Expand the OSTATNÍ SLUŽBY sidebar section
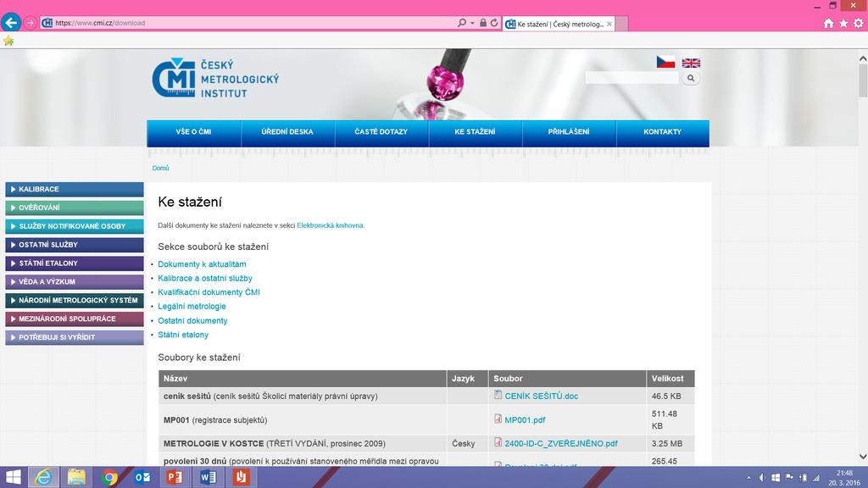Screen dimensions: 868x488 coord(75,245)
